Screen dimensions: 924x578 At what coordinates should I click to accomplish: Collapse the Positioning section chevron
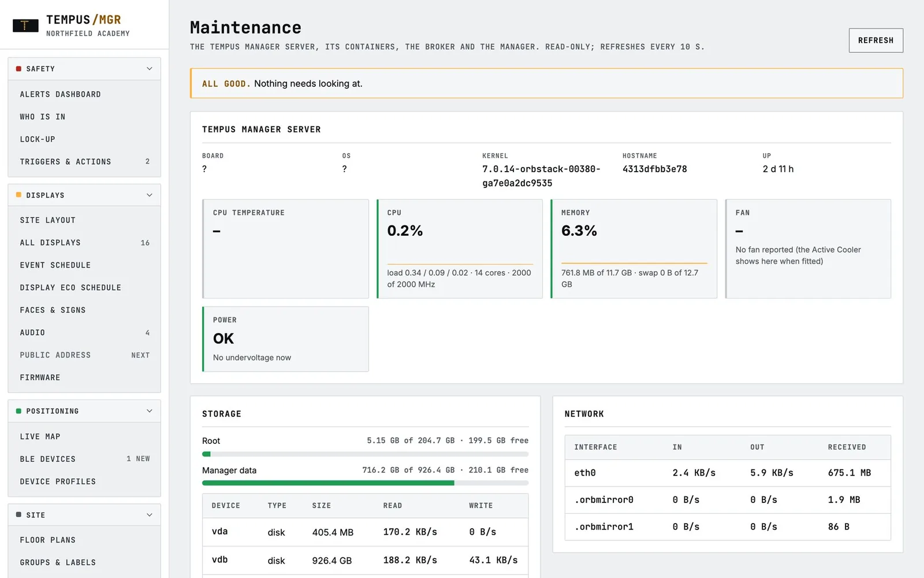[x=150, y=411]
